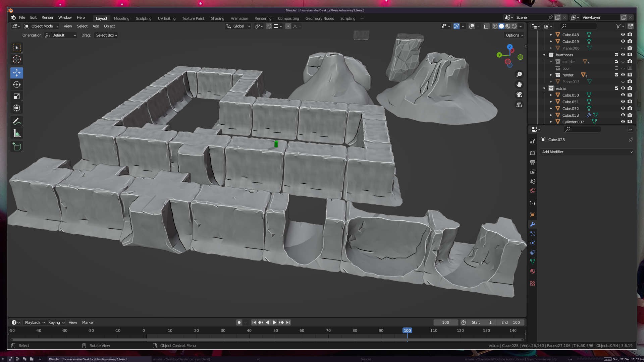Click the End frame field
The image size is (644, 362).
[511, 322]
